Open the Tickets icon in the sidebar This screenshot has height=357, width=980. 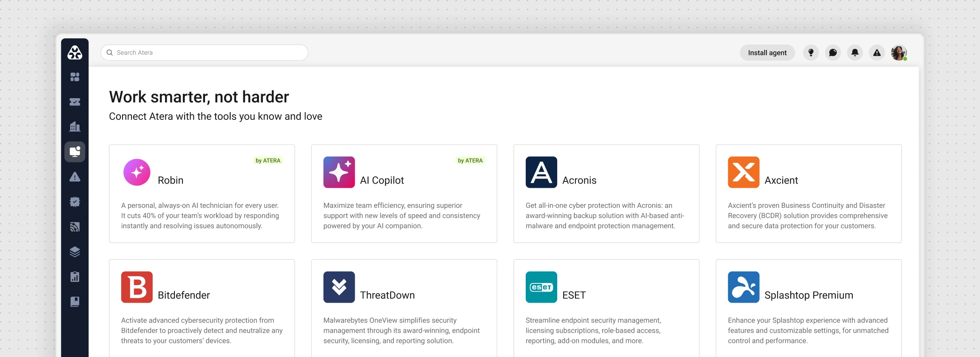point(75,102)
